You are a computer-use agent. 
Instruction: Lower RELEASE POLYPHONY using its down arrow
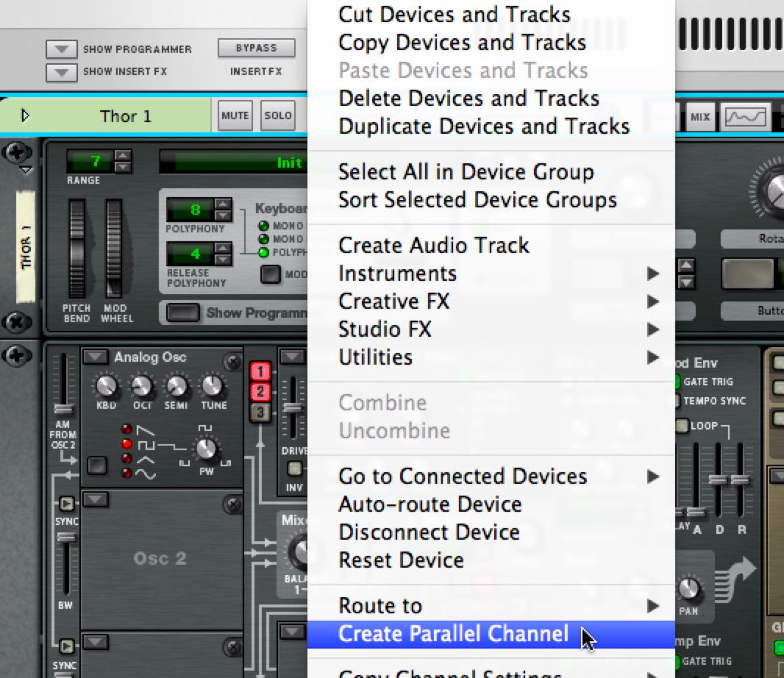coord(223,260)
